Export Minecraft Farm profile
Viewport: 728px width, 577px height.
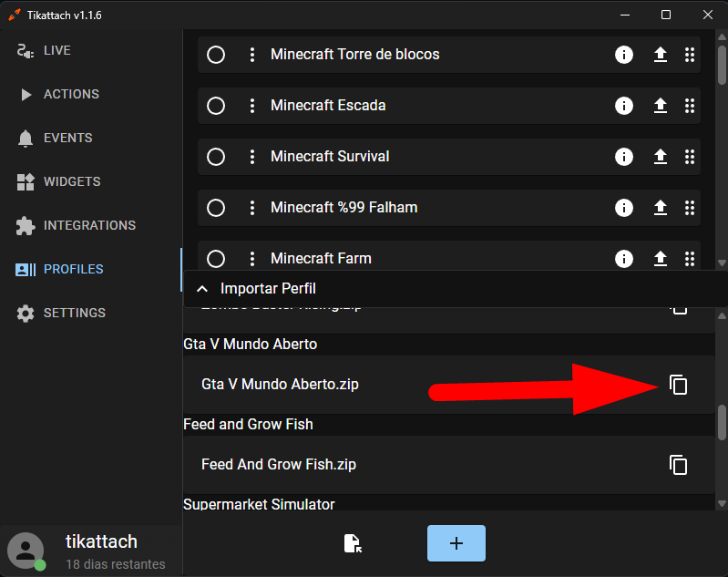pyautogui.click(x=661, y=259)
